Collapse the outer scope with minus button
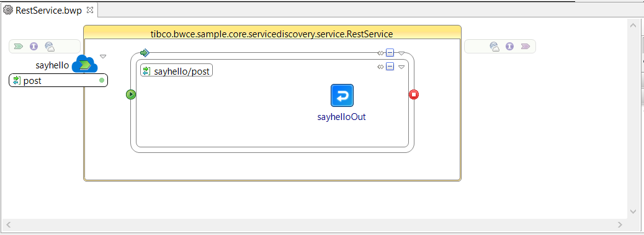 (390, 53)
